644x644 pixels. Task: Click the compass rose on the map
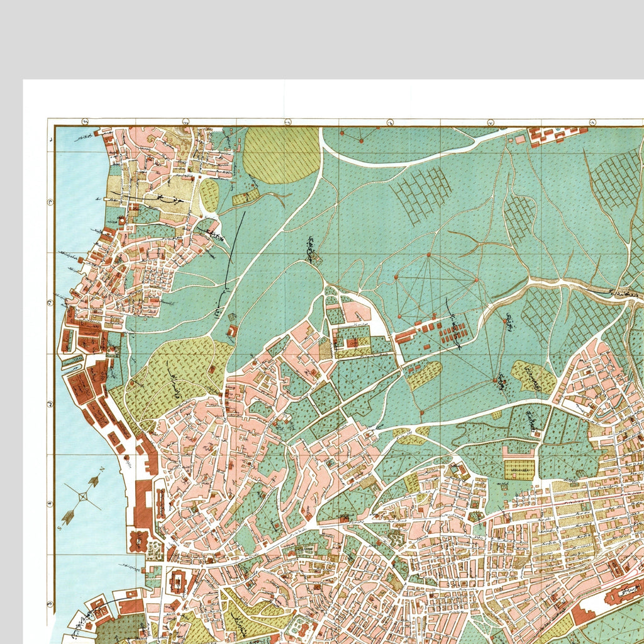tap(82, 497)
